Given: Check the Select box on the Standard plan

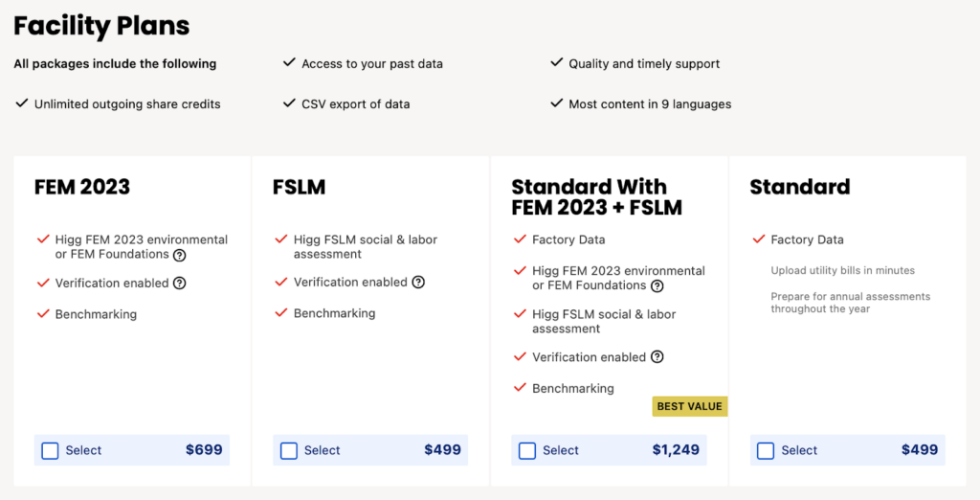Looking at the screenshot, I should [x=766, y=450].
